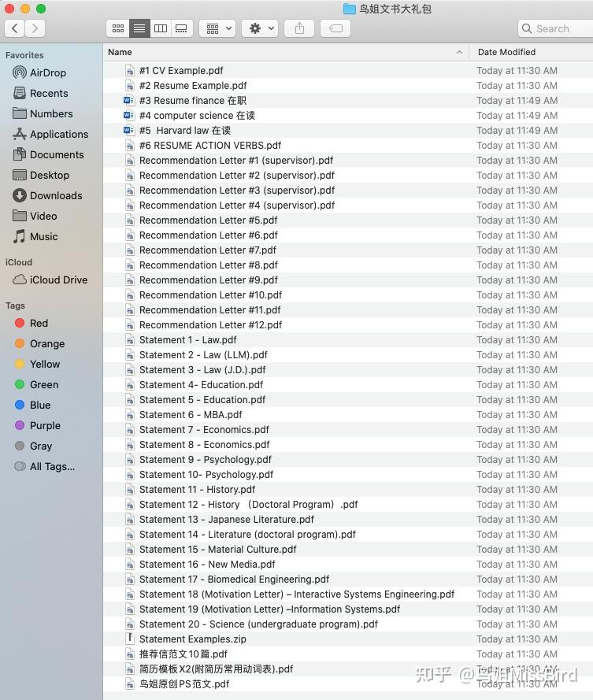
Task: Filter by the Orange tag
Action: click(x=39, y=344)
